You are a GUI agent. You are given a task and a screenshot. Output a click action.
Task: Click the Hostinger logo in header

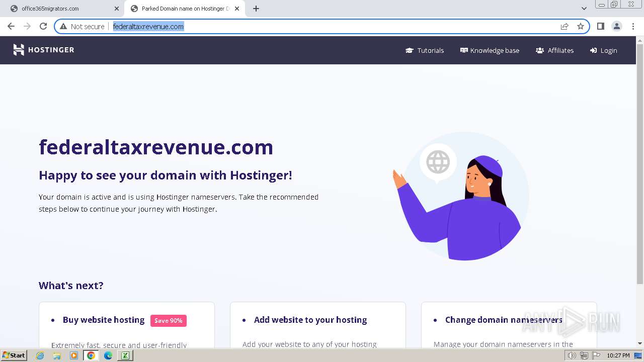tap(43, 50)
